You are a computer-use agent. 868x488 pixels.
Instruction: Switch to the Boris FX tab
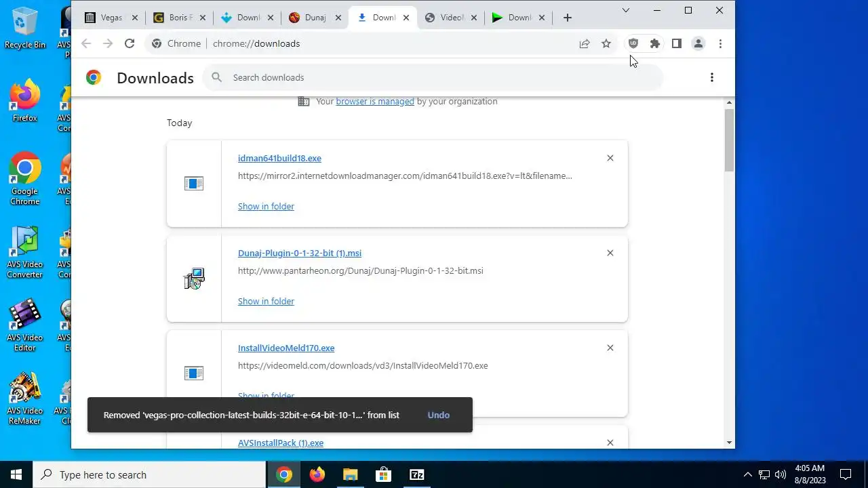[180, 18]
